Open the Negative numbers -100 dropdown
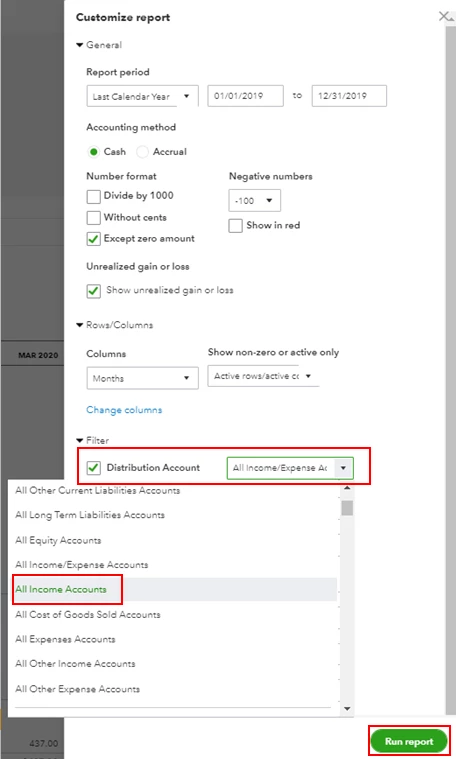Image resolution: width=456 pixels, height=759 pixels. (x=254, y=200)
